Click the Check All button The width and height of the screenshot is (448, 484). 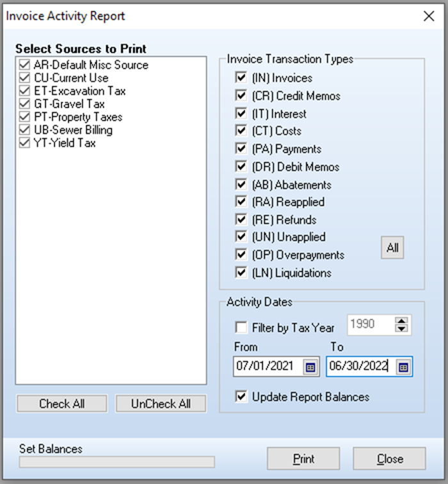click(62, 404)
